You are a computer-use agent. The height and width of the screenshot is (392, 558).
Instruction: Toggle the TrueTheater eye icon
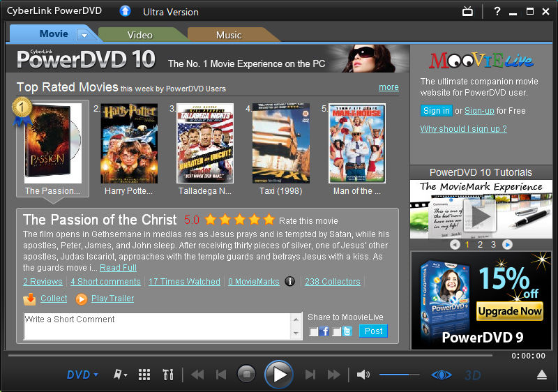(x=442, y=375)
